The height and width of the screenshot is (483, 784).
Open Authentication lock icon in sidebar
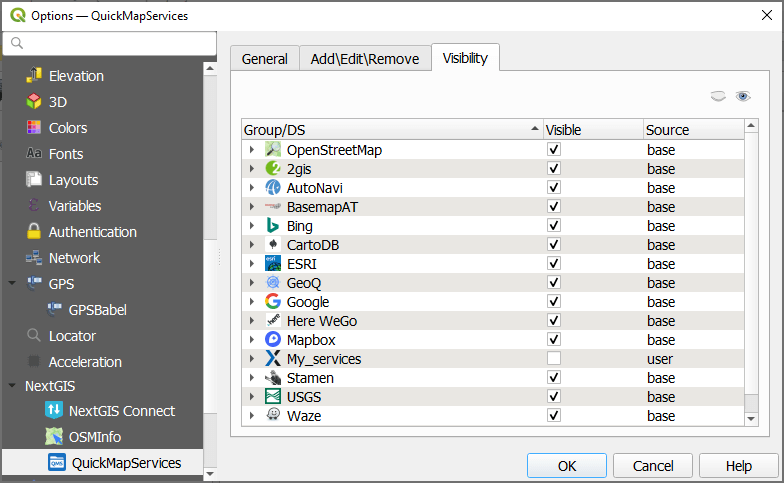[34, 232]
